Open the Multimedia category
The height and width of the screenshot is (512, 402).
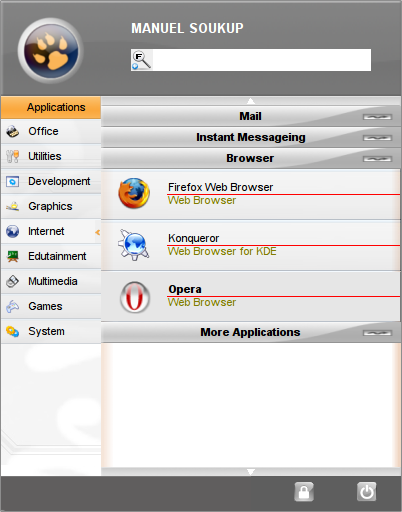pos(51,281)
